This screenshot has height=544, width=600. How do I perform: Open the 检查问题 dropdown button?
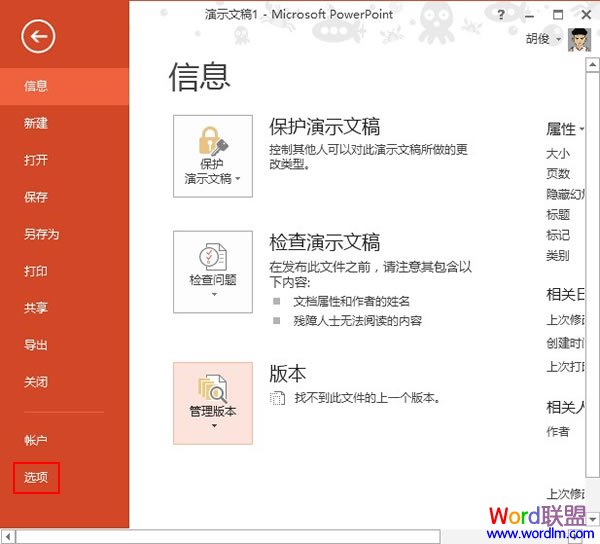point(213,272)
